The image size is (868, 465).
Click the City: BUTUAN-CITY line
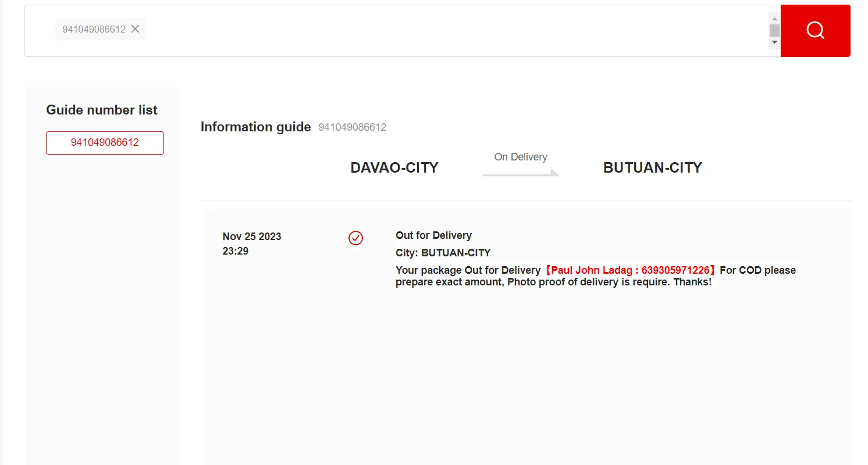[443, 253]
